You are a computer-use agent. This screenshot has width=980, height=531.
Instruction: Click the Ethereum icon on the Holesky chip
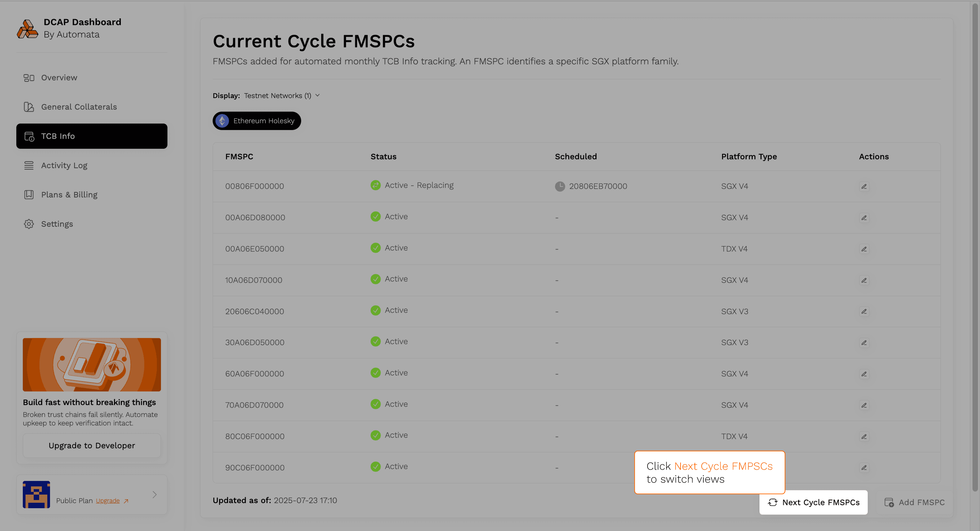[x=223, y=120]
